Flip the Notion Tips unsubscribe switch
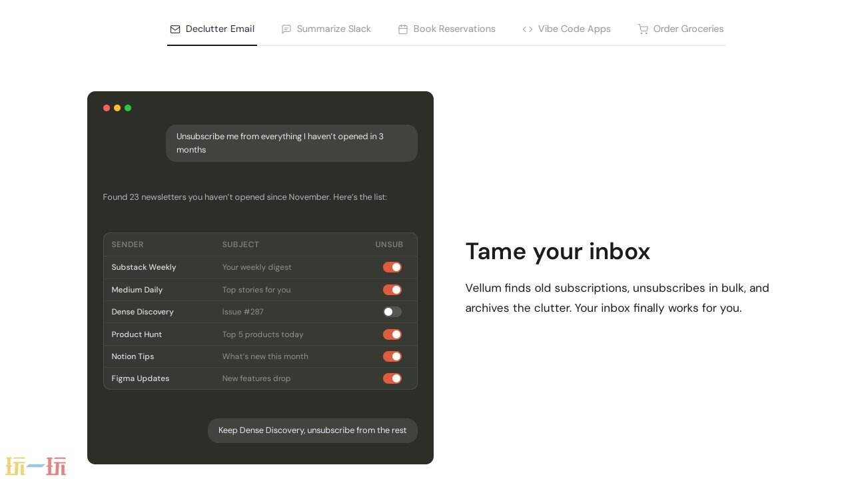 [x=392, y=356]
